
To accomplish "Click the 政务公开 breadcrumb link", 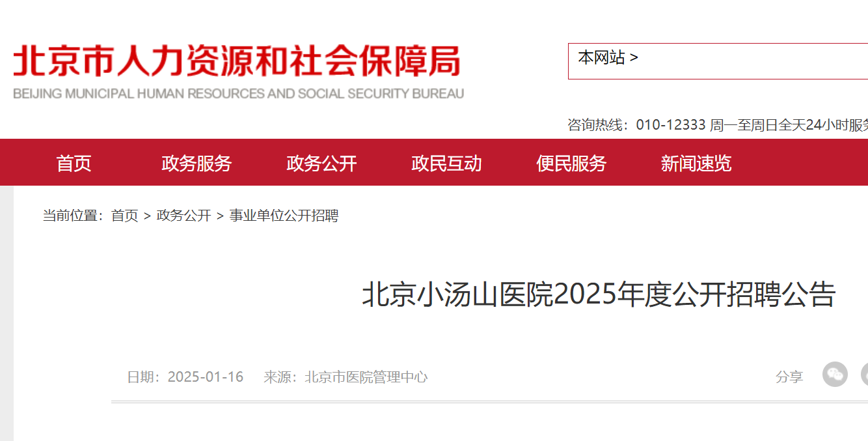I will tap(184, 216).
